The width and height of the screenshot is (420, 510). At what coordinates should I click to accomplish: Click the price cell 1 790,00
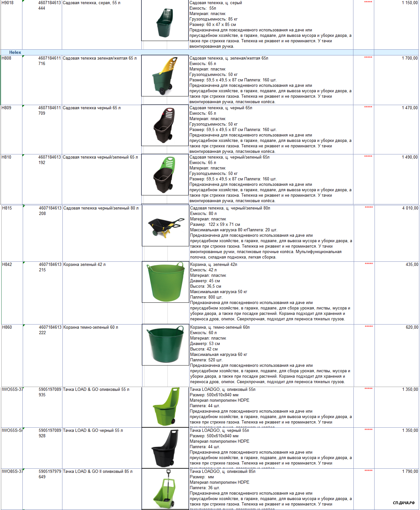coord(410,472)
